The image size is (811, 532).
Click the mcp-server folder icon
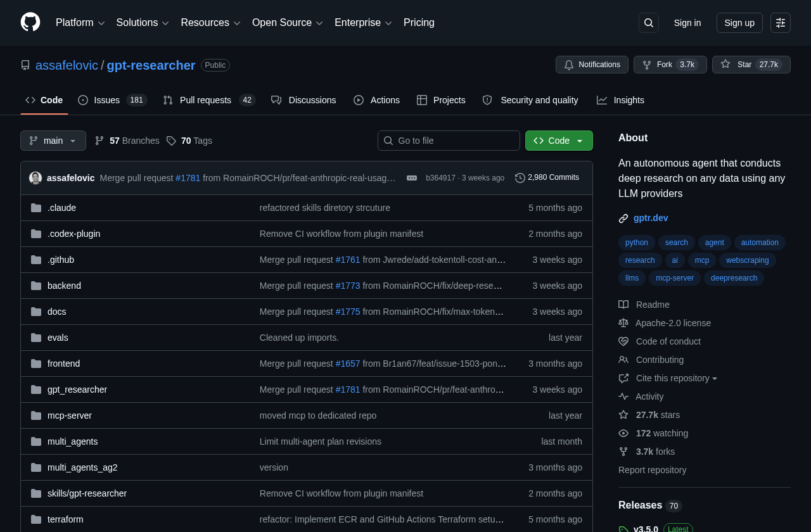point(36,415)
